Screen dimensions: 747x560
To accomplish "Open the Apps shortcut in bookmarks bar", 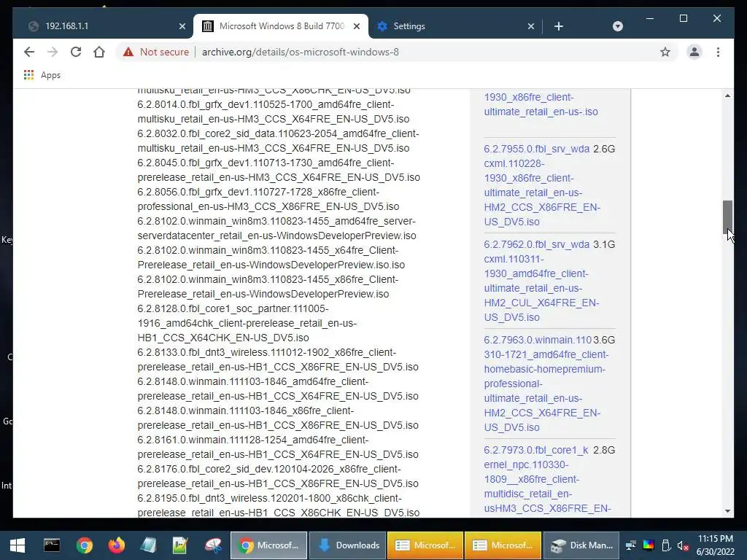I will click(42, 75).
